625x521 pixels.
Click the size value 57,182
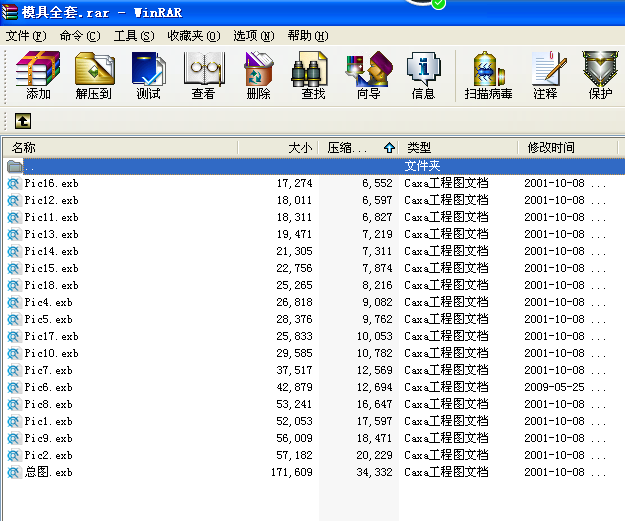pyautogui.click(x=295, y=455)
